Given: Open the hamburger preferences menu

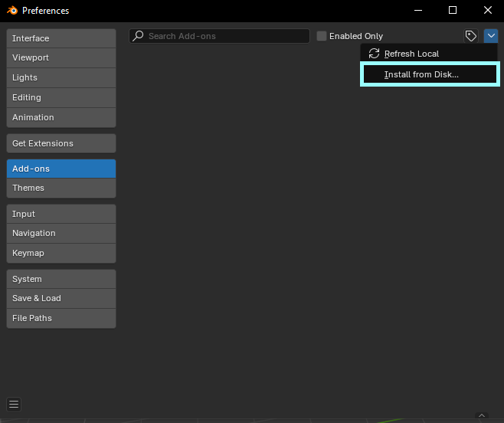Looking at the screenshot, I should (14, 405).
